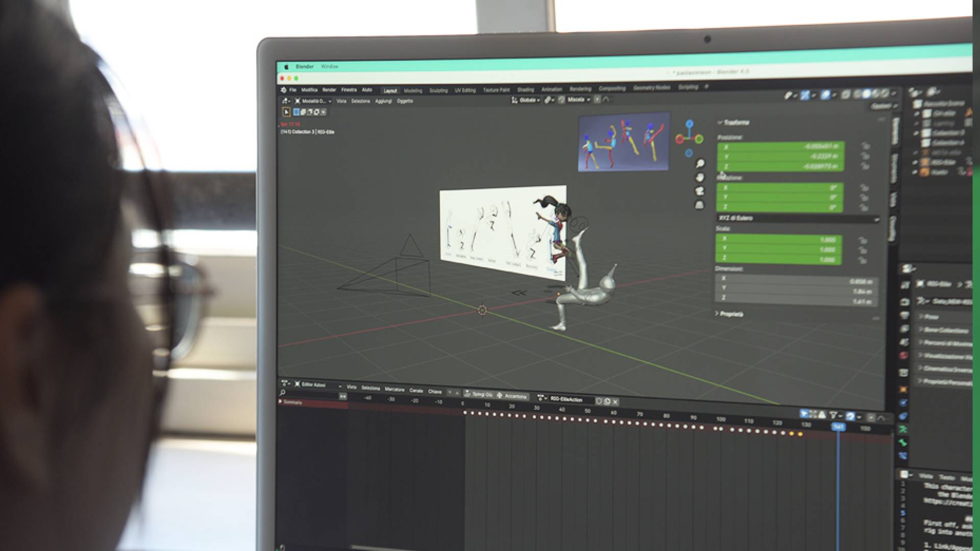Open Aggiungi menu in viewport header
980x551 pixels.
383,101
